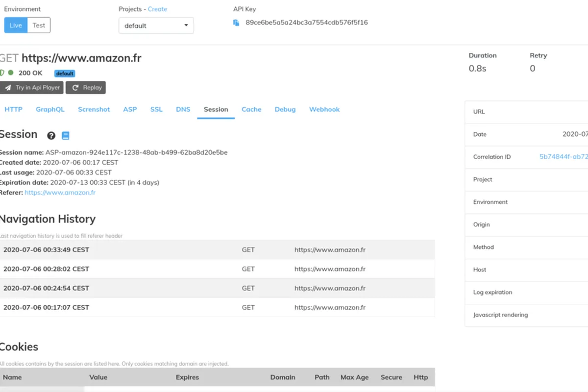This screenshot has width=588, height=392.
Task: Open the default project dropdown
Action: point(156,25)
